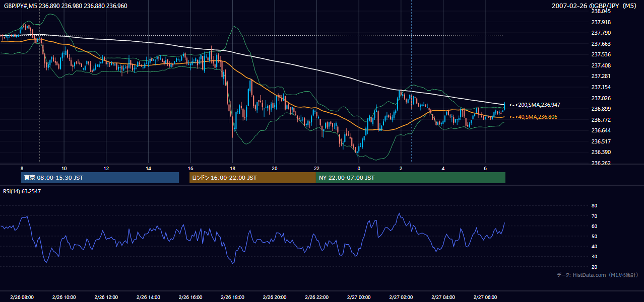644x302 pixels.
Task: Select the ロンドン 16:00-22:00 JST session bar
Action: 252,178
